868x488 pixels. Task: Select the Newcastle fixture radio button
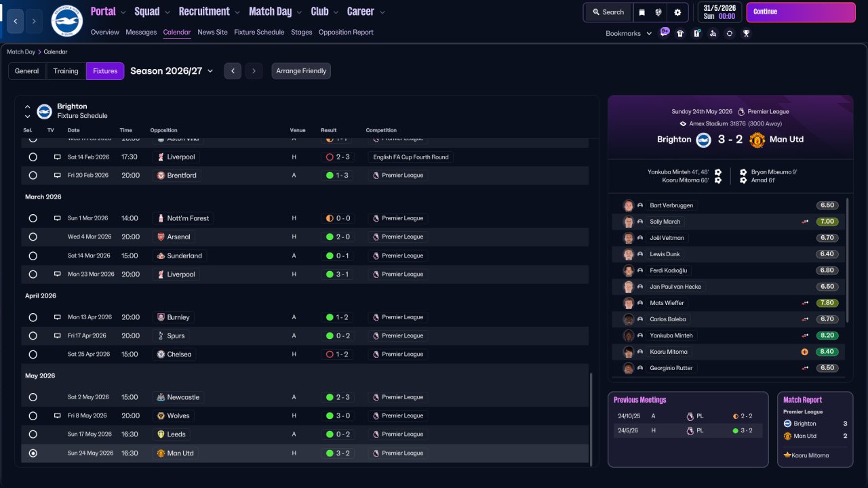pos(33,397)
